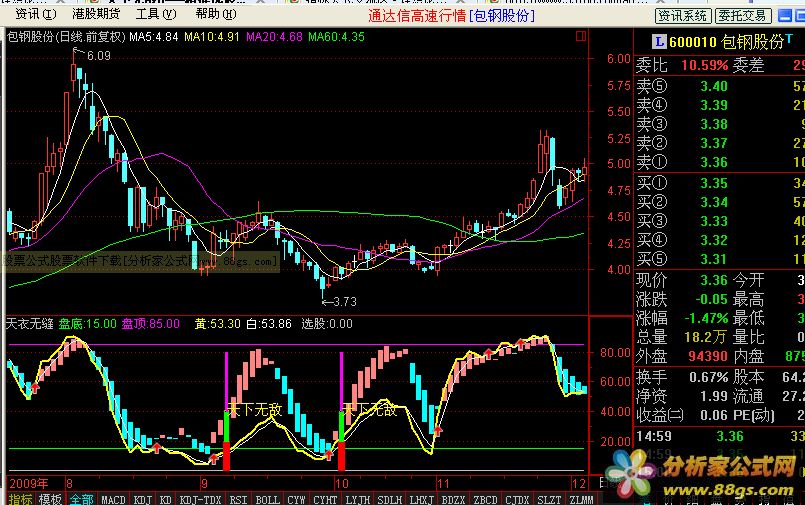
Task: Click the MA20:4.68 label
Action: (274, 37)
